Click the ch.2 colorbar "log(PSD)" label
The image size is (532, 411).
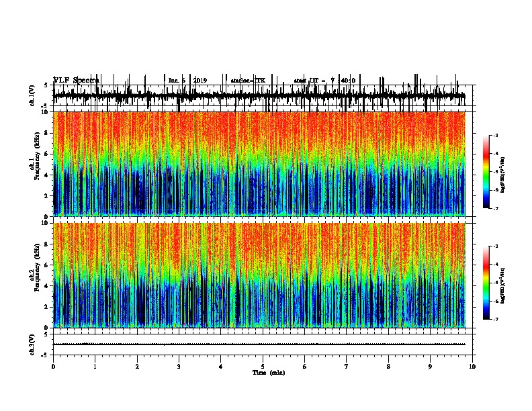[503, 285]
